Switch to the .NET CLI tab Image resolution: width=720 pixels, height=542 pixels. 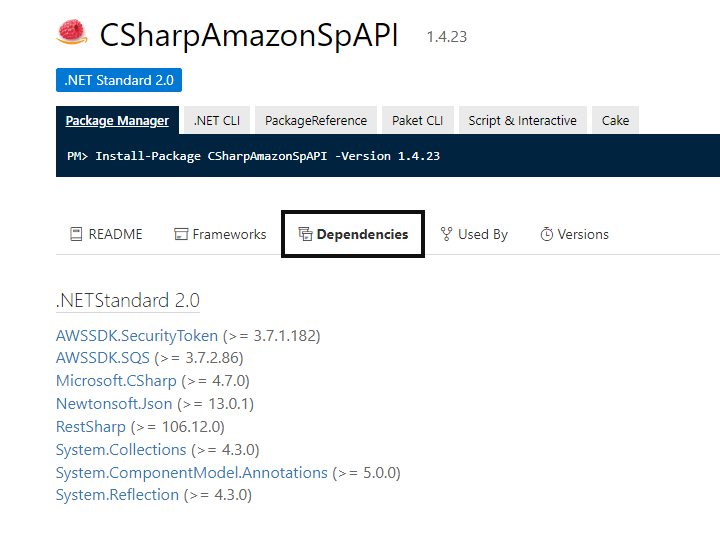coord(217,120)
